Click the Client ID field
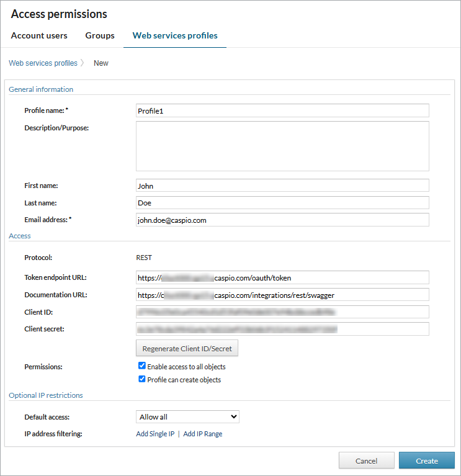The image size is (461, 476). tap(282, 312)
